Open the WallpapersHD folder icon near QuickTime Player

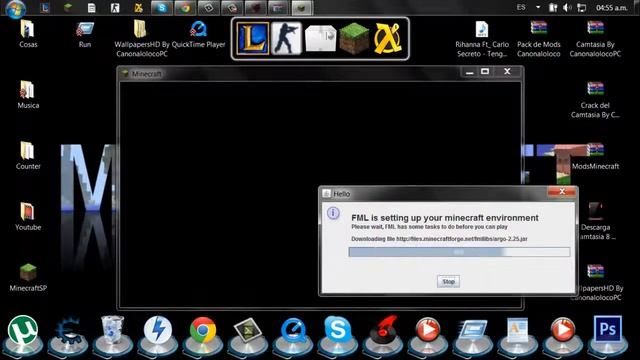140,29
